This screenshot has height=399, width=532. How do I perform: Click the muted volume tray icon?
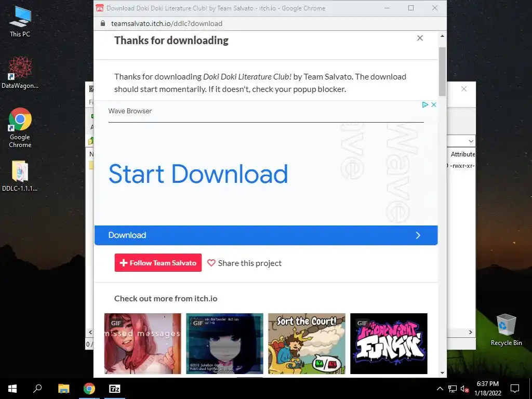click(464, 389)
